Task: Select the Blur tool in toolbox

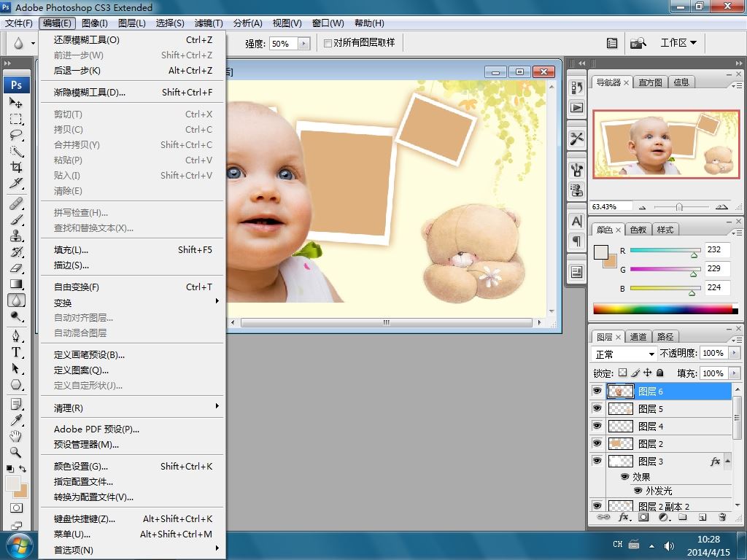Action: click(x=16, y=300)
